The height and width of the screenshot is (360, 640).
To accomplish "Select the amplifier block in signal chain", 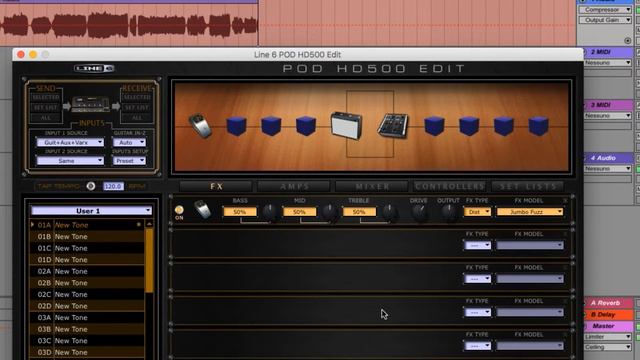I will coord(346,125).
